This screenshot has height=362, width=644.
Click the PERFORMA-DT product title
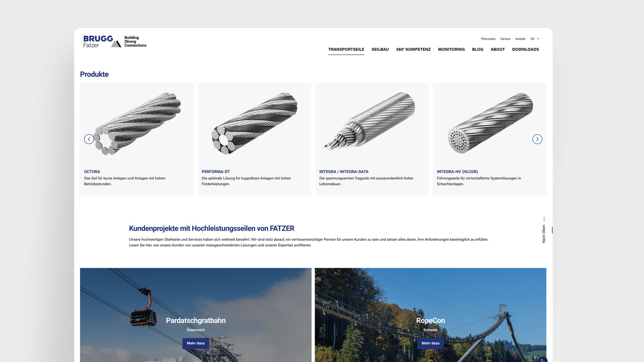216,172
